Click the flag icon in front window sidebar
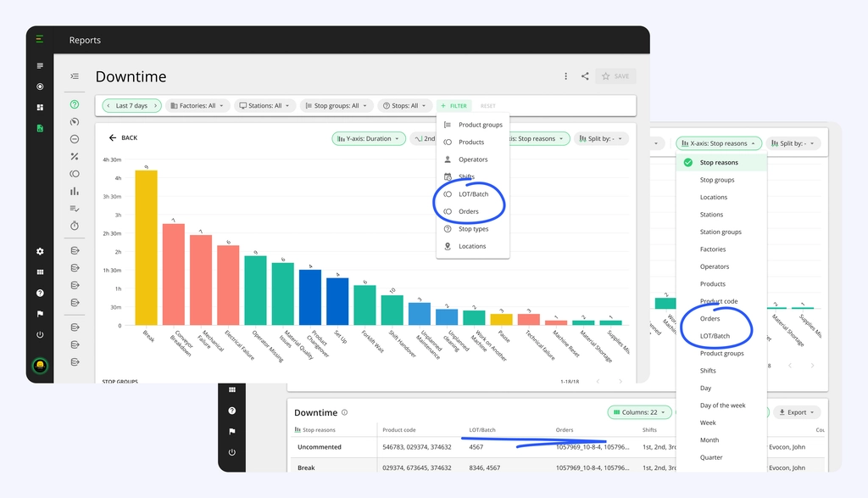Viewport: 868px width, 498px height. pyautogui.click(x=40, y=314)
